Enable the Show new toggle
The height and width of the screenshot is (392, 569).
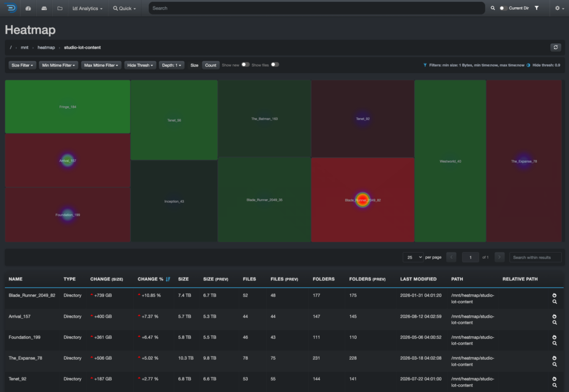tap(246, 64)
